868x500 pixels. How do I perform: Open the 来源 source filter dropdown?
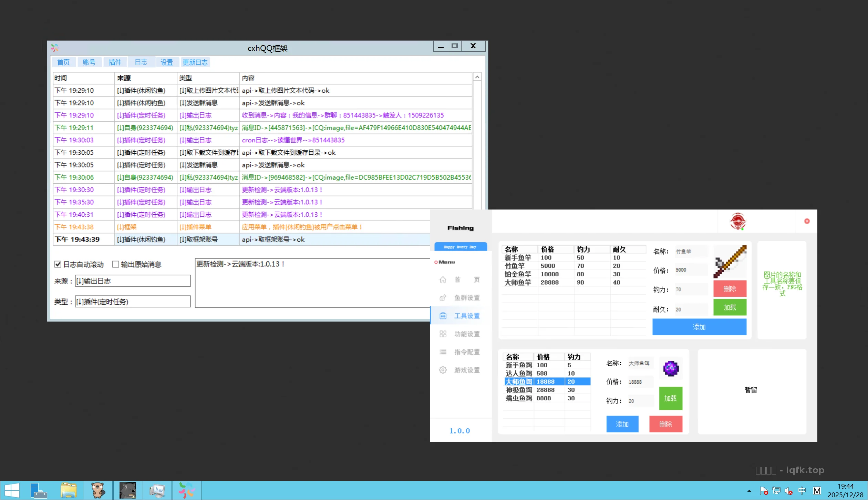pyautogui.click(x=133, y=281)
